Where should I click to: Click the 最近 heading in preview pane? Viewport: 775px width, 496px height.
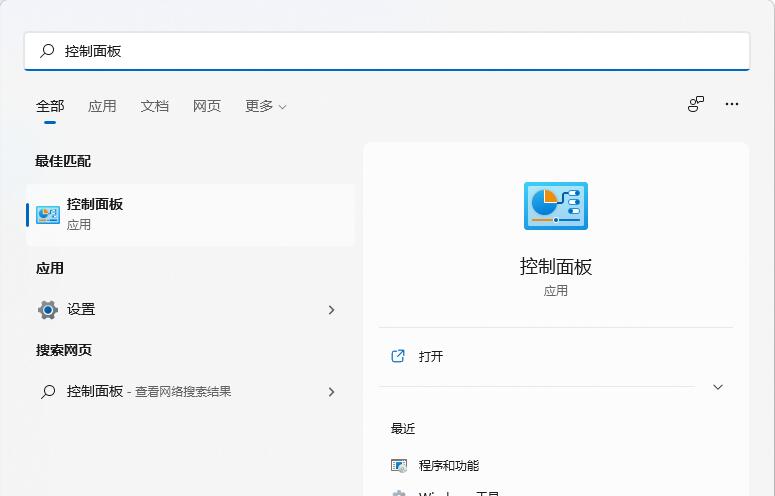point(403,428)
